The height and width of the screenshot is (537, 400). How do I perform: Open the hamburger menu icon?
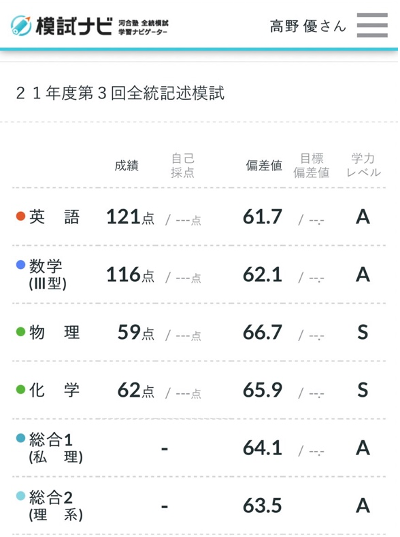point(372,25)
